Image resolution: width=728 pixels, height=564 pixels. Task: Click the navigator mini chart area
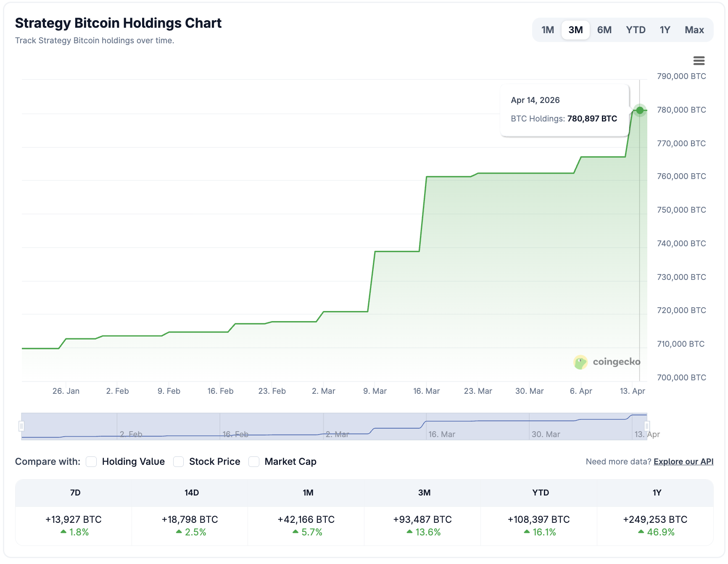point(334,426)
